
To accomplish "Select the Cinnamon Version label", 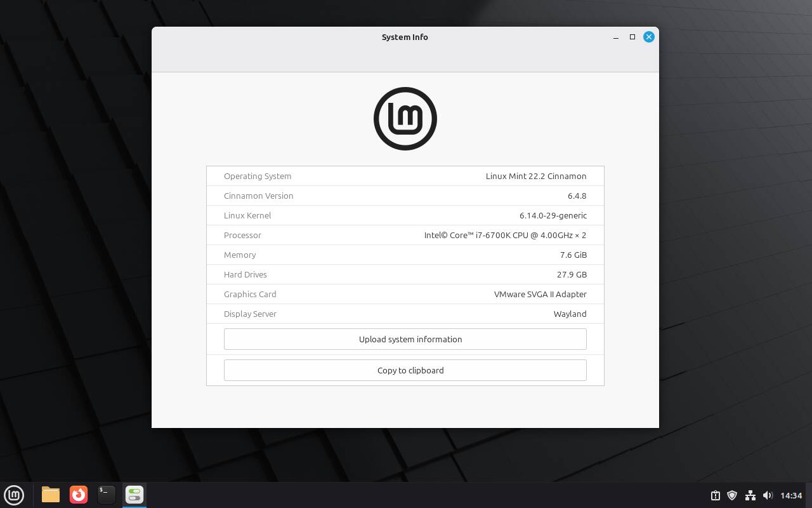I will [x=259, y=196].
